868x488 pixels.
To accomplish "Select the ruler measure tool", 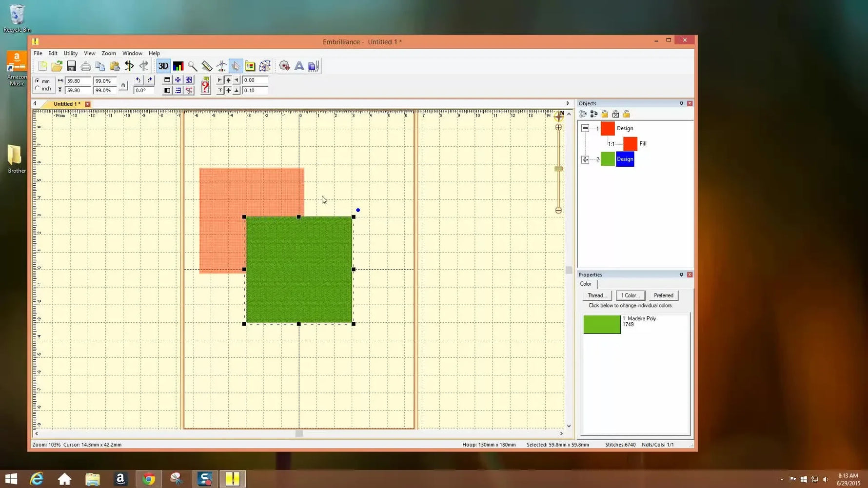I will point(207,66).
